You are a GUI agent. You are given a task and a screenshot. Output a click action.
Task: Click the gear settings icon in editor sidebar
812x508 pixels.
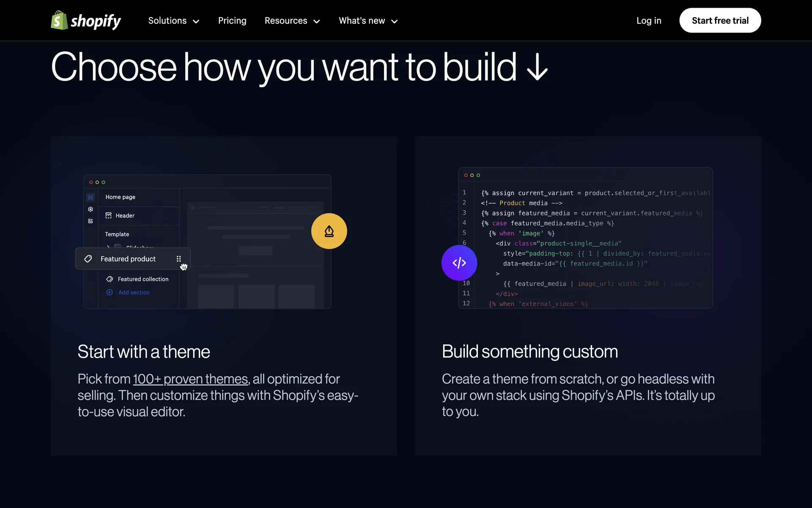[91, 209]
